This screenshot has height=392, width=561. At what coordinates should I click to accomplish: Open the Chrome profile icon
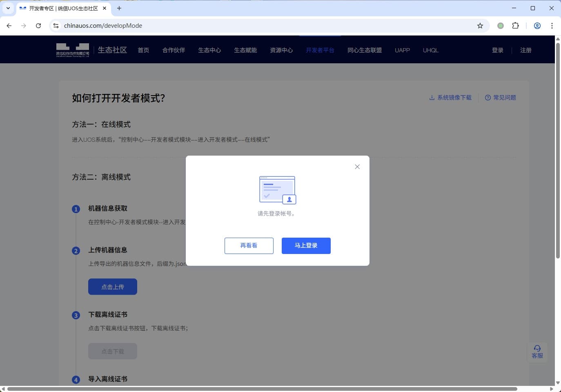(x=537, y=26)
